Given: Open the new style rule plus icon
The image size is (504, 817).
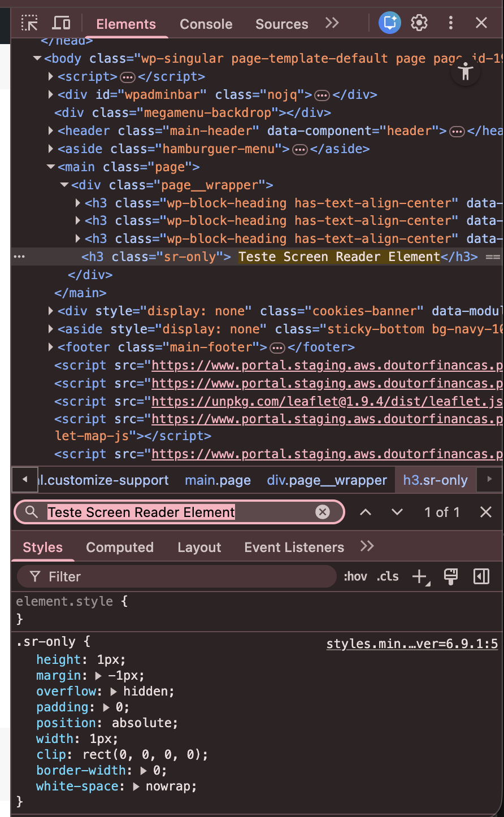Looking at the screenshot, I should [420, 576].
